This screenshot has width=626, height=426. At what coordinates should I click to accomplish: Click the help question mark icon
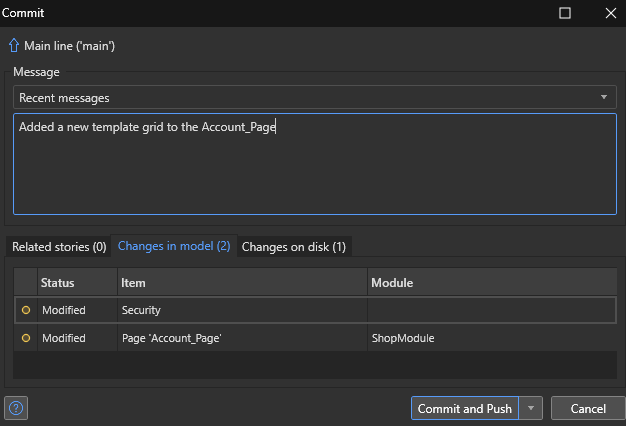[x=16, y=408]
